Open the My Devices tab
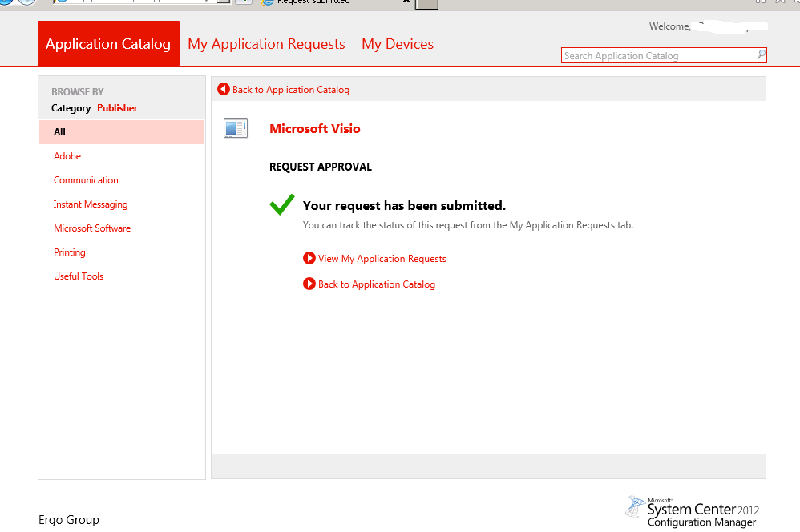This screenshot has height=532, width=800. click(x=398, y=44)
